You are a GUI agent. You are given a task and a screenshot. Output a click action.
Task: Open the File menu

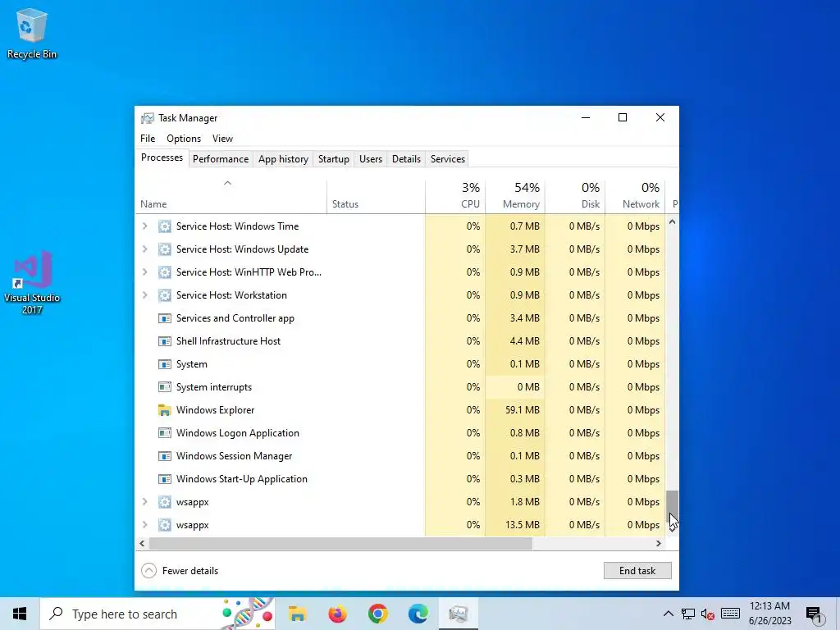148,138
